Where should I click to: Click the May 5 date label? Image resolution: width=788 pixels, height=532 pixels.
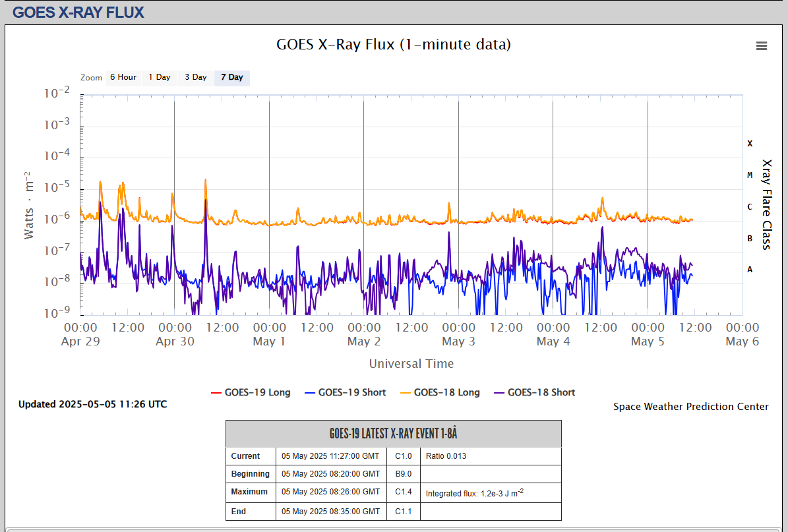coord(648,341)
